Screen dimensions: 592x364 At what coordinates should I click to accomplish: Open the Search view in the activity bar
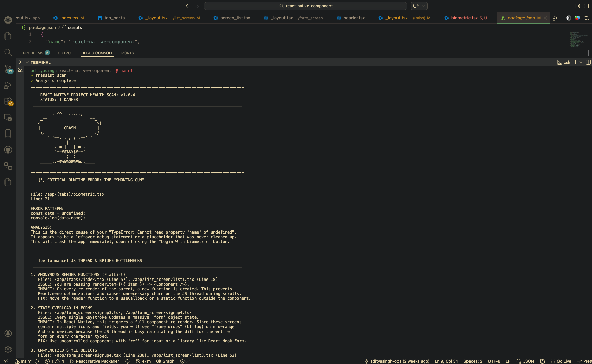[8, 52]
